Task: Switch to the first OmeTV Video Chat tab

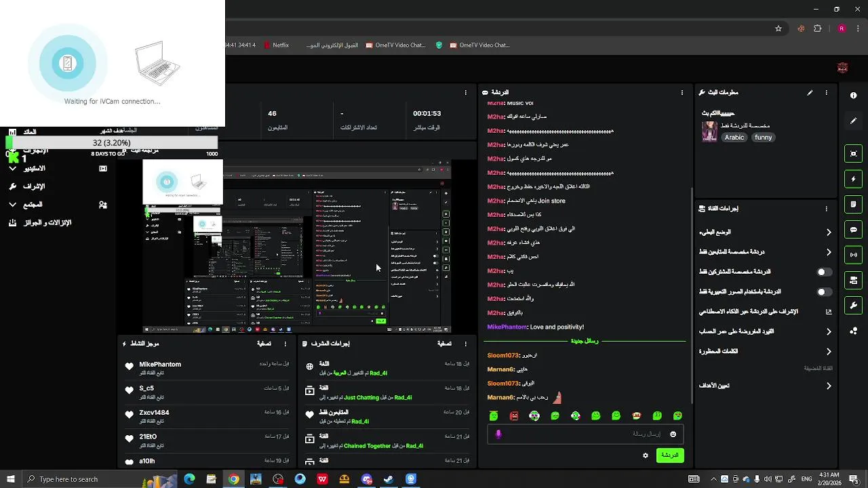Action: [396, 45]
